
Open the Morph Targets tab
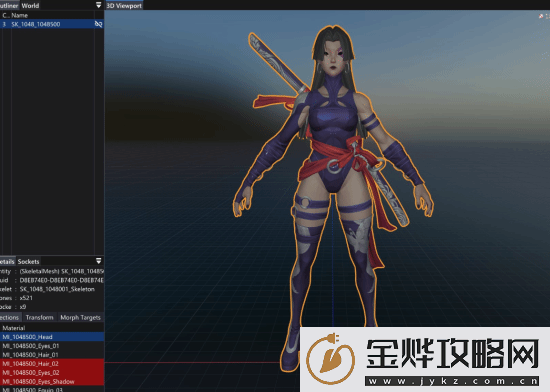coord(80,317)
